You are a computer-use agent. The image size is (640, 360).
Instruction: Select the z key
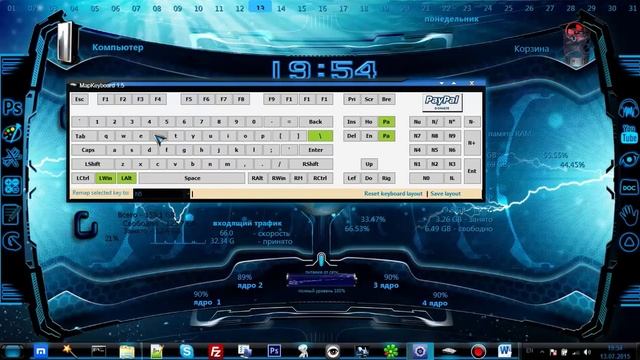pyautogui.click(x=123, y=164)
